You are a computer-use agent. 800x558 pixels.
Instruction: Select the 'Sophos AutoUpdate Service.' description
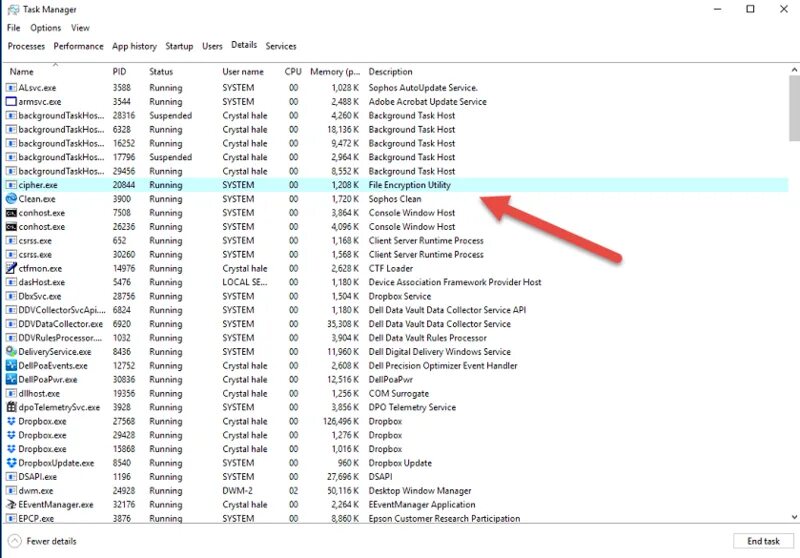[x=423, y=88]
